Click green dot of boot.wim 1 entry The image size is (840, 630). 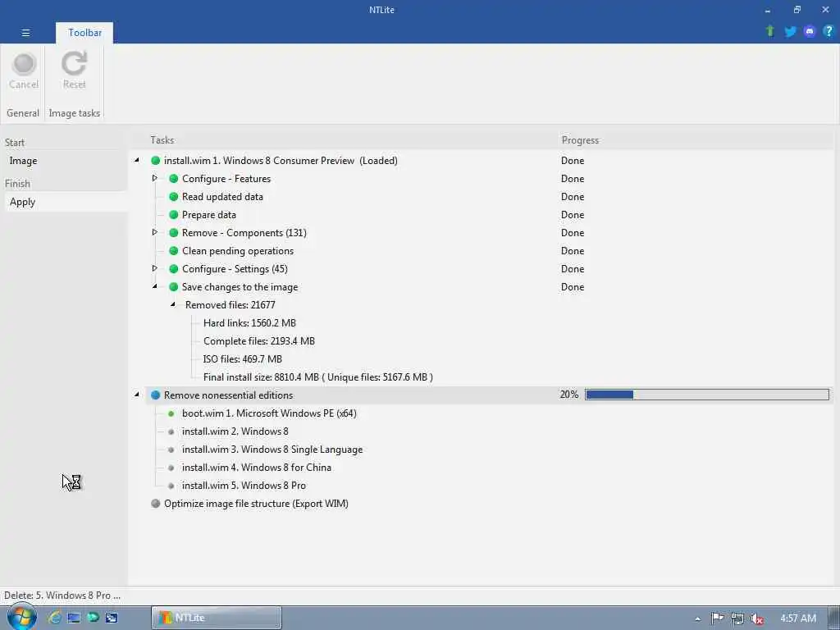point(171,413)
